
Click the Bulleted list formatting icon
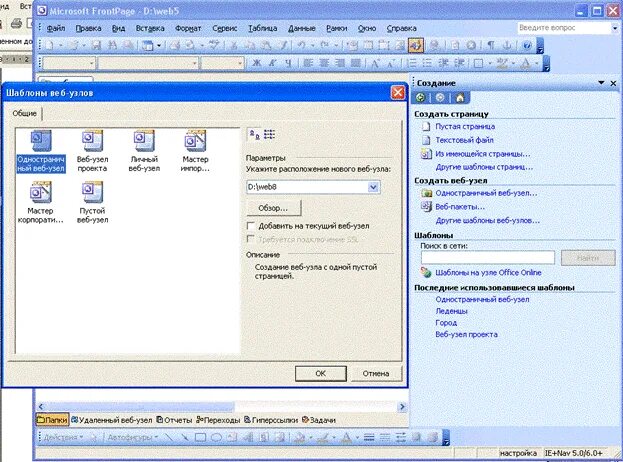428,63
